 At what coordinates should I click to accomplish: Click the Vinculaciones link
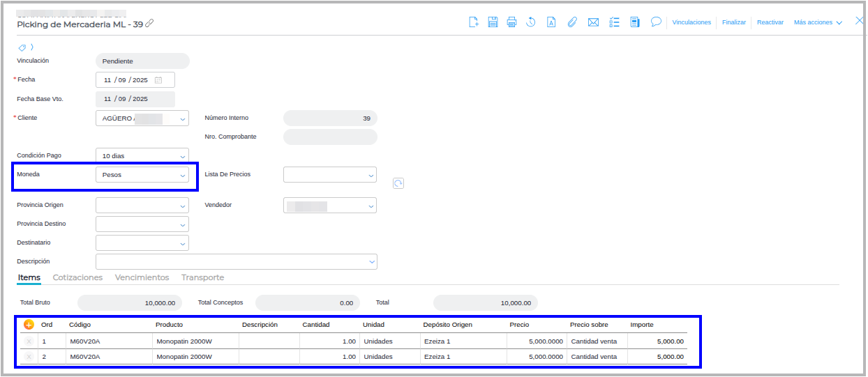pos(691,22)
